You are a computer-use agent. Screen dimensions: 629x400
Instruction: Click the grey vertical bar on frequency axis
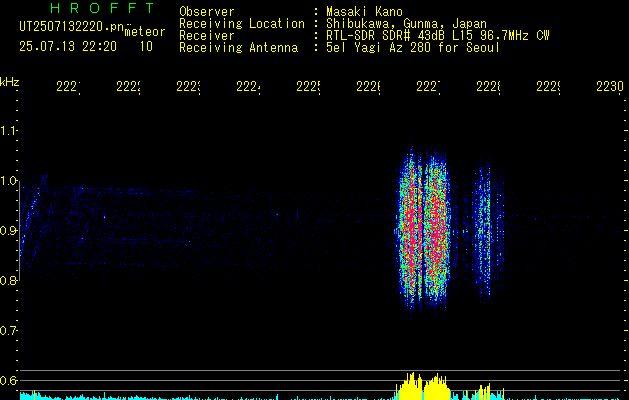click(x=20, y=233)
